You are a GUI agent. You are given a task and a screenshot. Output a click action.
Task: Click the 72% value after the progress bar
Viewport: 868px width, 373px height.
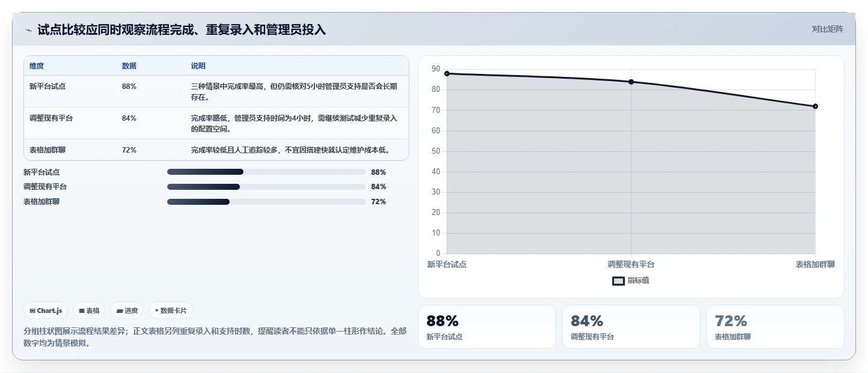(x=379, y=202)
